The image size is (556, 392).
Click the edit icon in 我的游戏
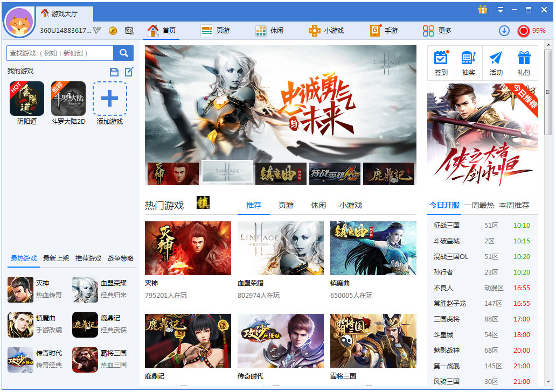129,72
